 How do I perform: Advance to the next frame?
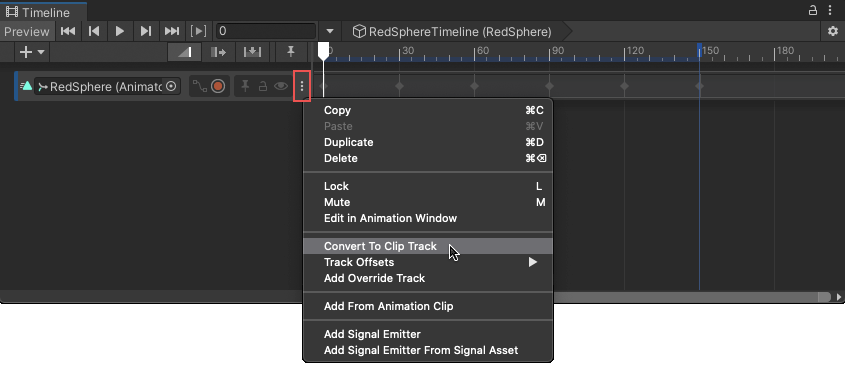pos(146,31)
